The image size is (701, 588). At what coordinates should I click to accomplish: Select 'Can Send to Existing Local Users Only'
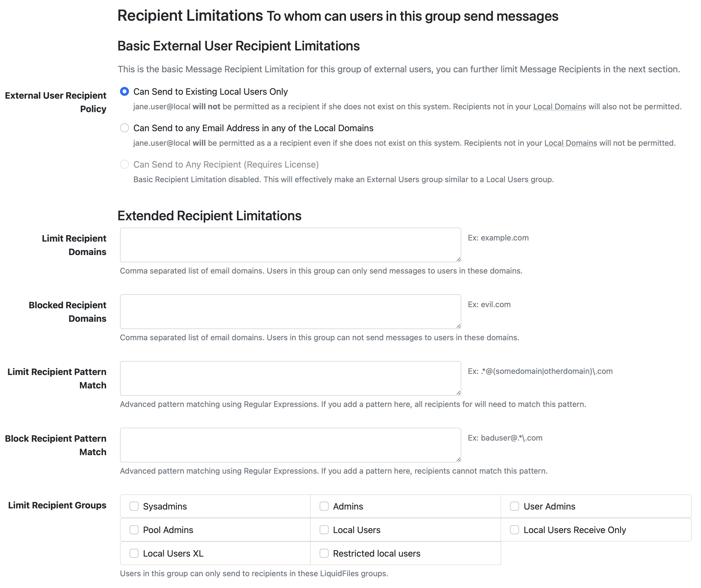click(x=124, y=91)
